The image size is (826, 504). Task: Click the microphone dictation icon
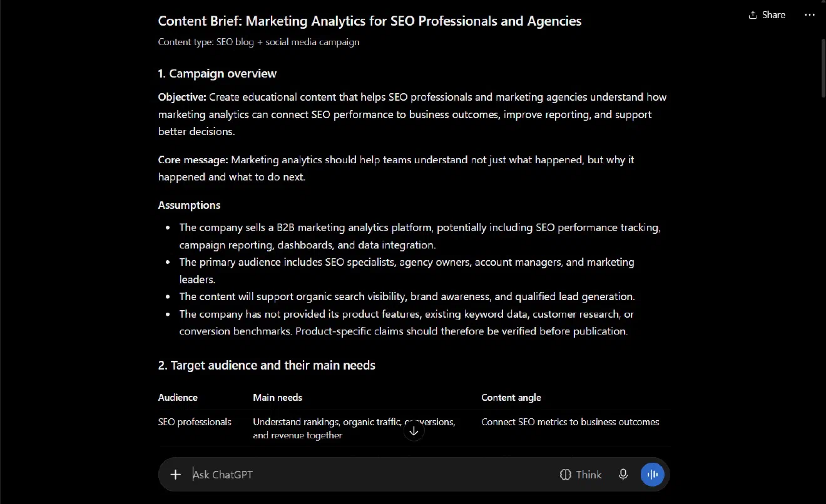[623, 475]
